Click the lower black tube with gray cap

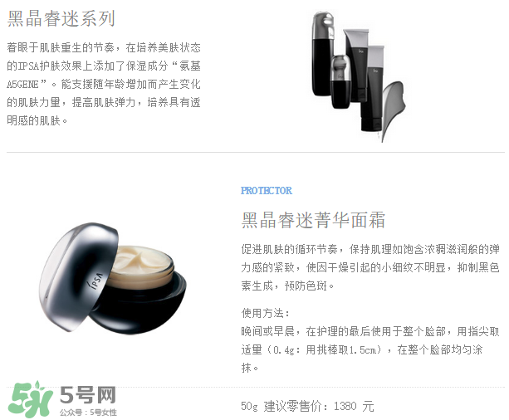pos(372,88)
